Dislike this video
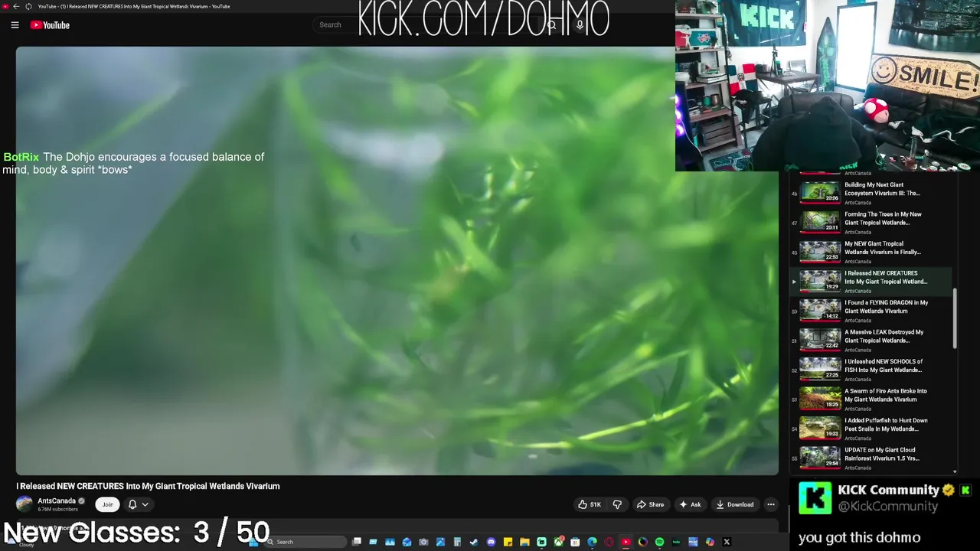Image resolution: width=980 pixels, height=551 pixels. (617, 504)
